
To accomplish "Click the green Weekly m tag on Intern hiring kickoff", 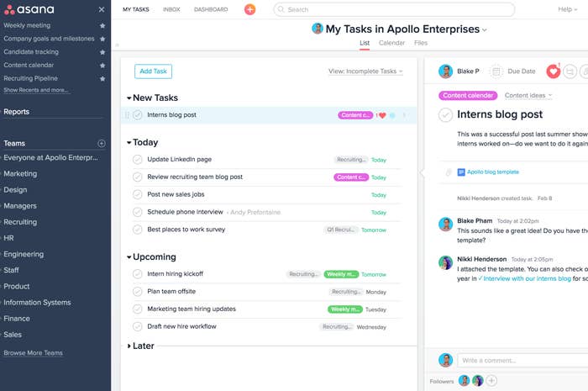I will pyautogui.click(x=341, y=274).
